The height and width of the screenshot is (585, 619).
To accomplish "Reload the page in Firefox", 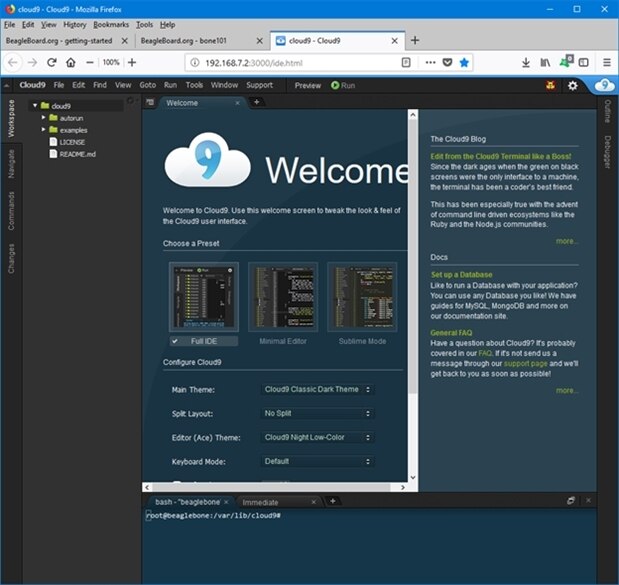I will tap(51, 62).
